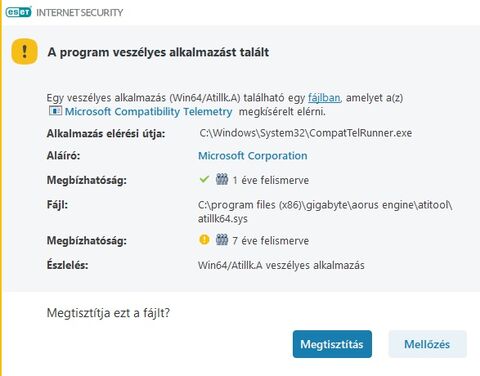Screen dimensions: 480x376
Task: Click the Megtisztítás button
Action: tap(332, 344)
